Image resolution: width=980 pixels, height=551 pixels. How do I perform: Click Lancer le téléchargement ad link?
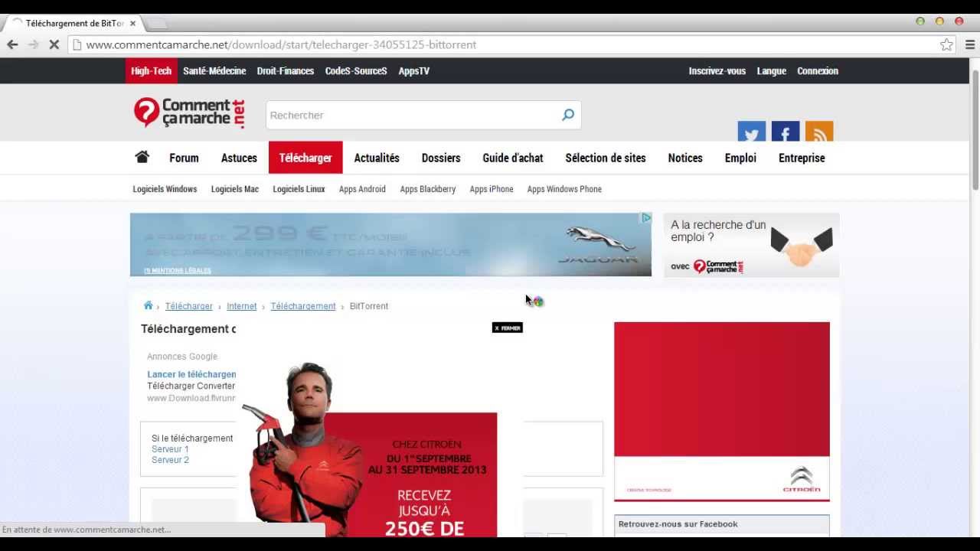(191, 374)
